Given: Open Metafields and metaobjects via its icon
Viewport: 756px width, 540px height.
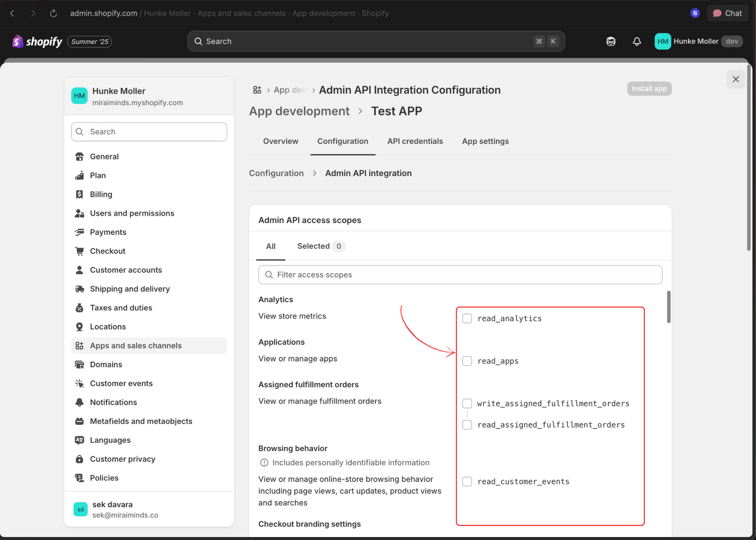Looking at the screenshot, I should 79,421.
